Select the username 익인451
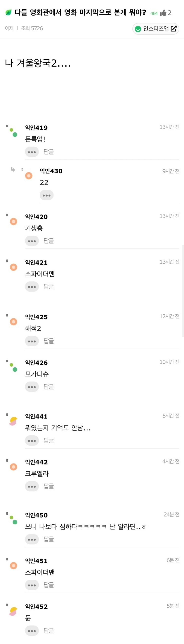Screen dimensions: 184x644 [x=36, y=561]
